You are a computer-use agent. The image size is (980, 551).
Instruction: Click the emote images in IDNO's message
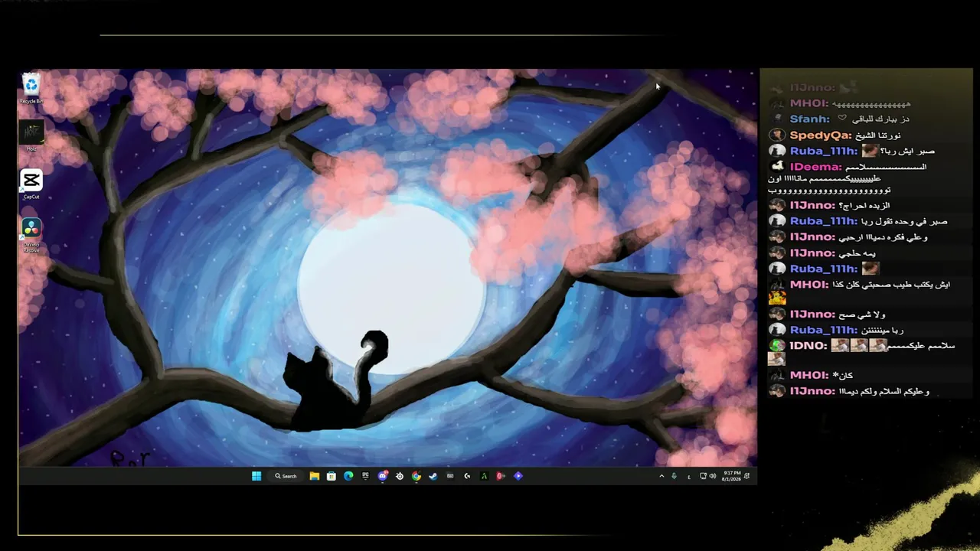(859, 346)
